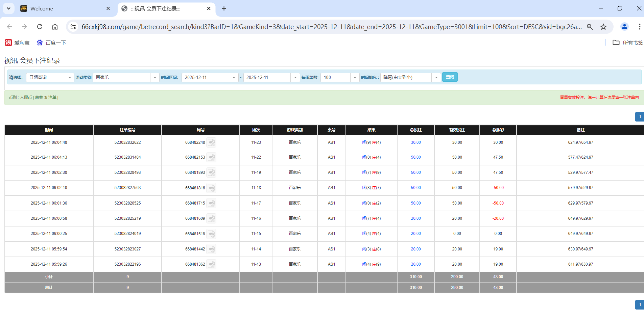This screenshot has height=321, width=644.
Task: Open video playback icon for round 668481893
Action: 212,172
